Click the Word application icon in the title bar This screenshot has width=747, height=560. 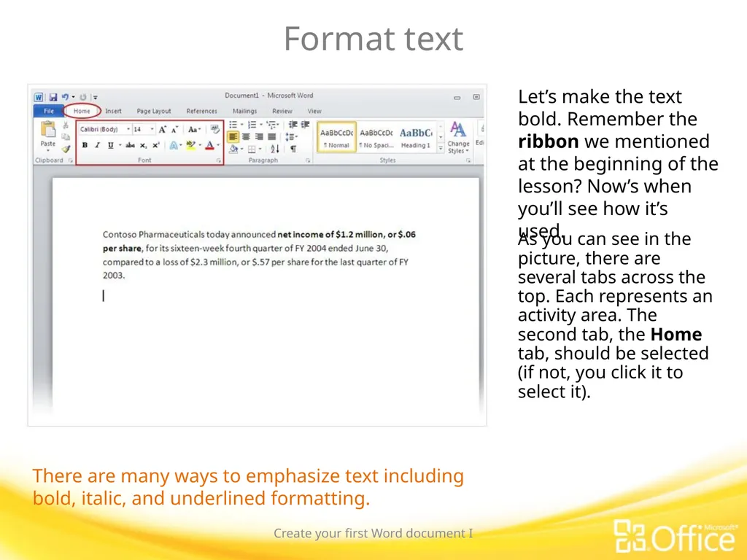pyautogui.click(x=39, y=97)
